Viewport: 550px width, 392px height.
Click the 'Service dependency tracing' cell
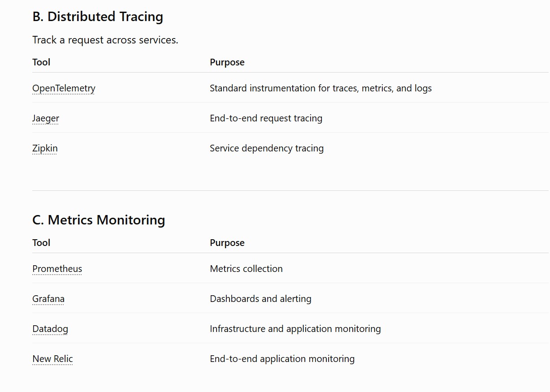coord(267,148)
